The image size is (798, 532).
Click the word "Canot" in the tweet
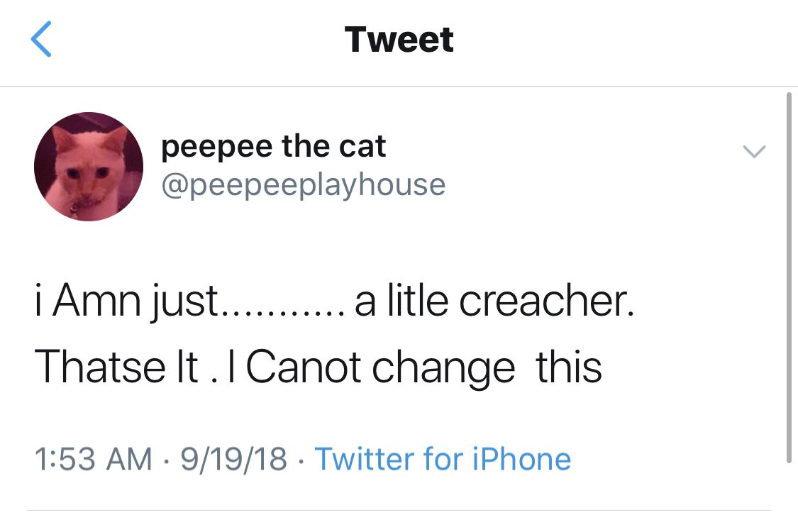click(304, 367)
